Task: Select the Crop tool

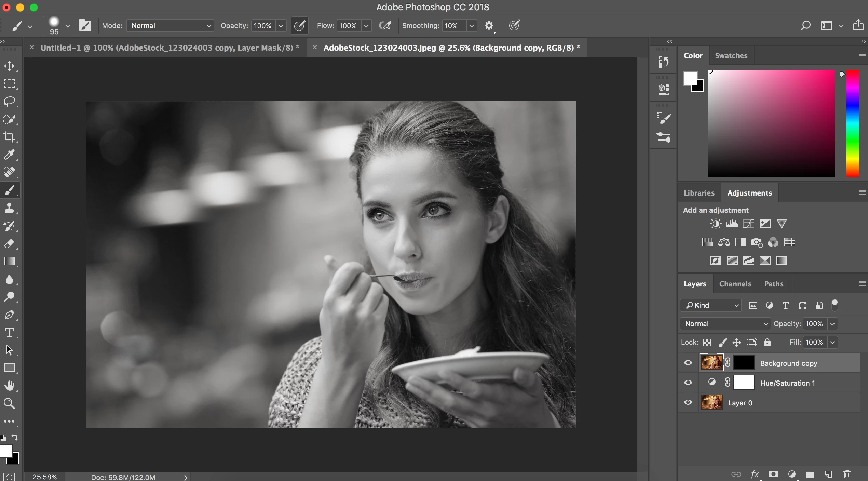Action: [x=9, y=137]
